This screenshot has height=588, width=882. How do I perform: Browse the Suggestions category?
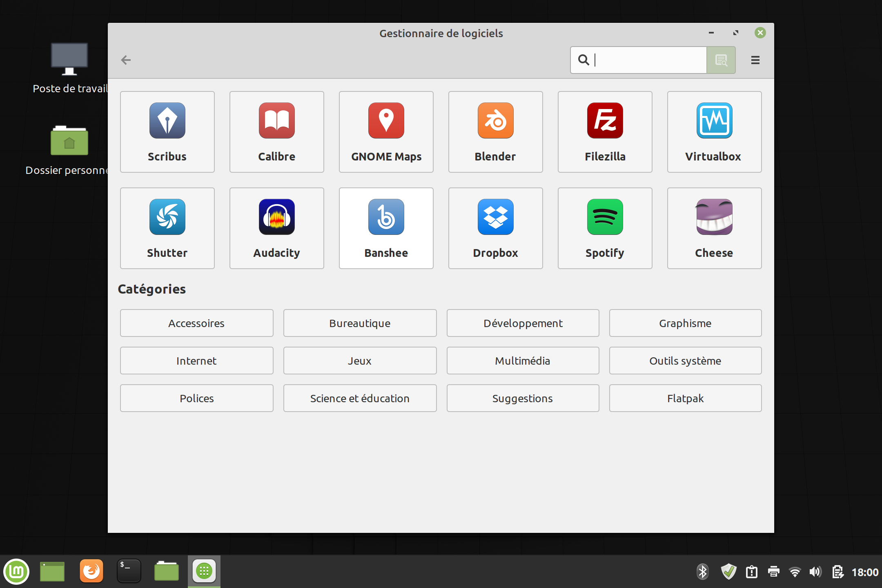523,398
